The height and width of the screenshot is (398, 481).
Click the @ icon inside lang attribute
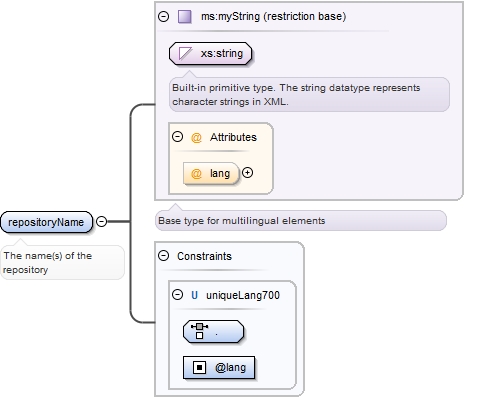(196, 173)
